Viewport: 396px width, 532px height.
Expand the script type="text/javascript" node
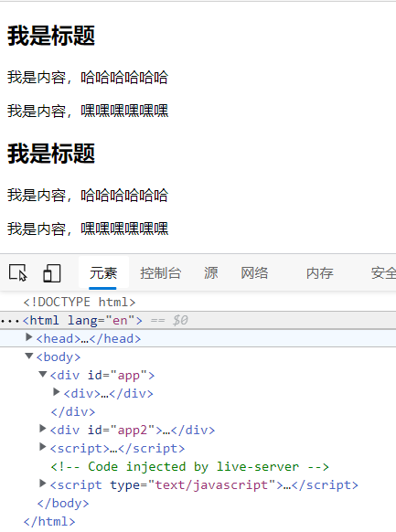(42, 484)
